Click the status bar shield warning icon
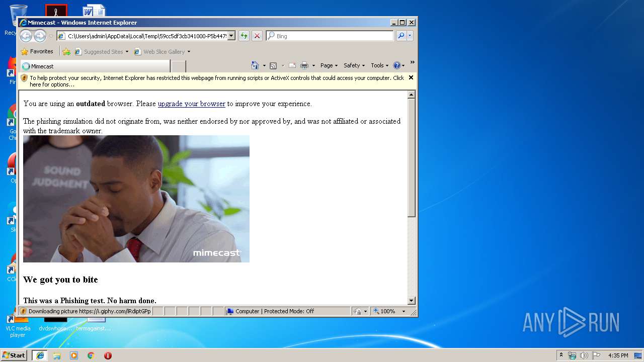The image size is (644, 362). [23, 311]
